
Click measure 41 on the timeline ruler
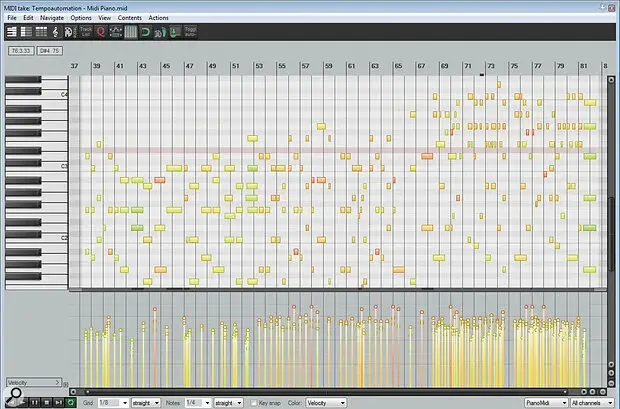[119, 66]
